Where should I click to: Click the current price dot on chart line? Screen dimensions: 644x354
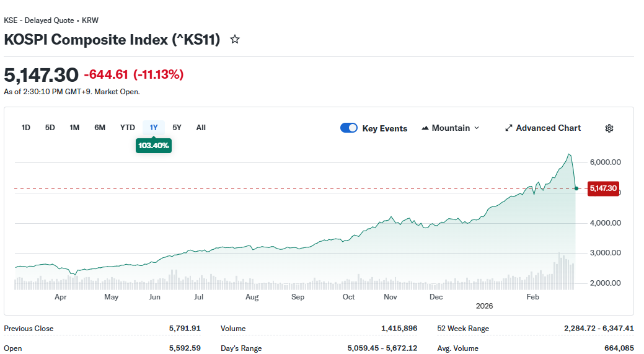pos(576,188)
